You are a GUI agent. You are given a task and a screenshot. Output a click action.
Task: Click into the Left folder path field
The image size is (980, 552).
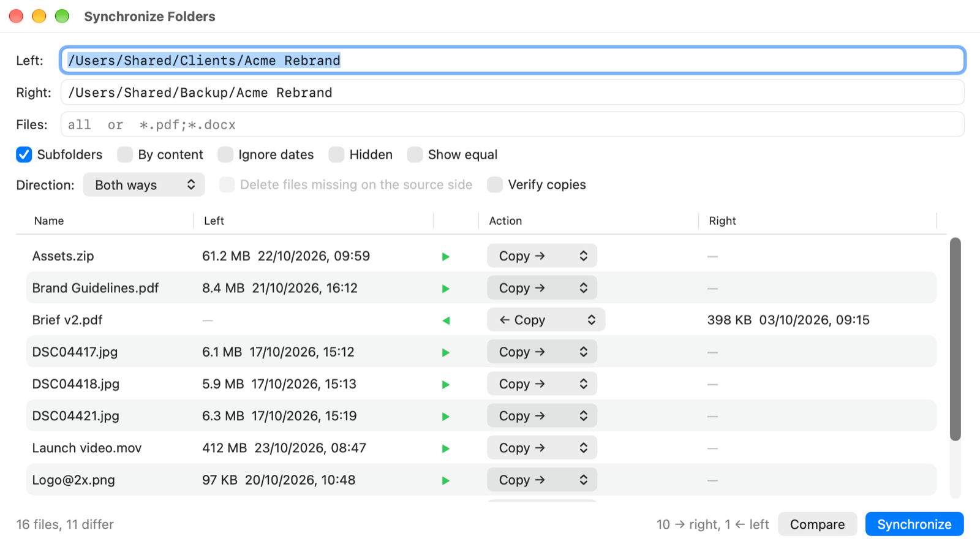click(513, 60)
